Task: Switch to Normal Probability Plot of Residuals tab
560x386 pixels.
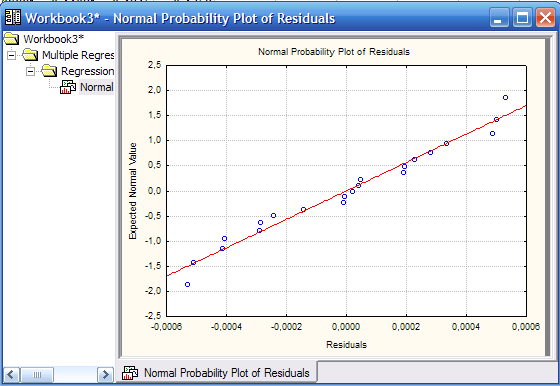Action: (x=217, y=373)
